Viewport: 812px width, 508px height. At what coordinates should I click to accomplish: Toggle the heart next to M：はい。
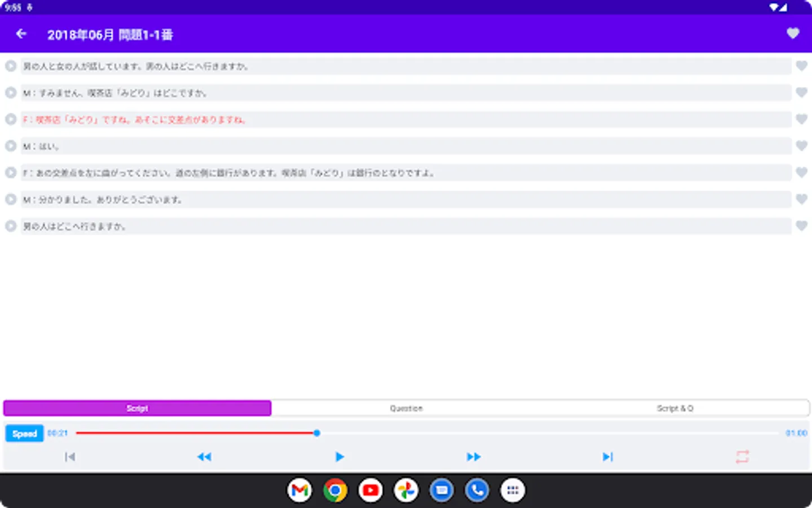pos(801,146)
